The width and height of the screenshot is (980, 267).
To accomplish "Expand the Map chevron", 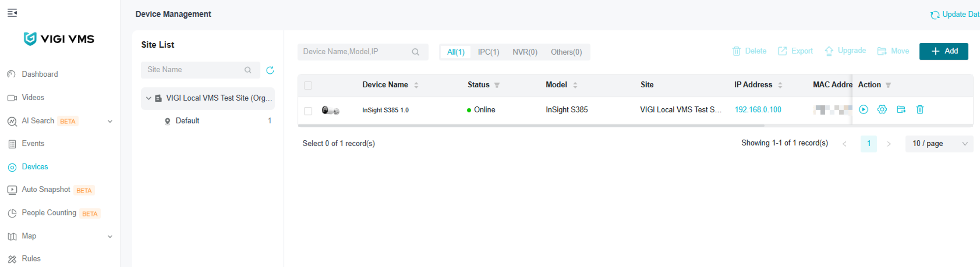I will coord(110,236).
